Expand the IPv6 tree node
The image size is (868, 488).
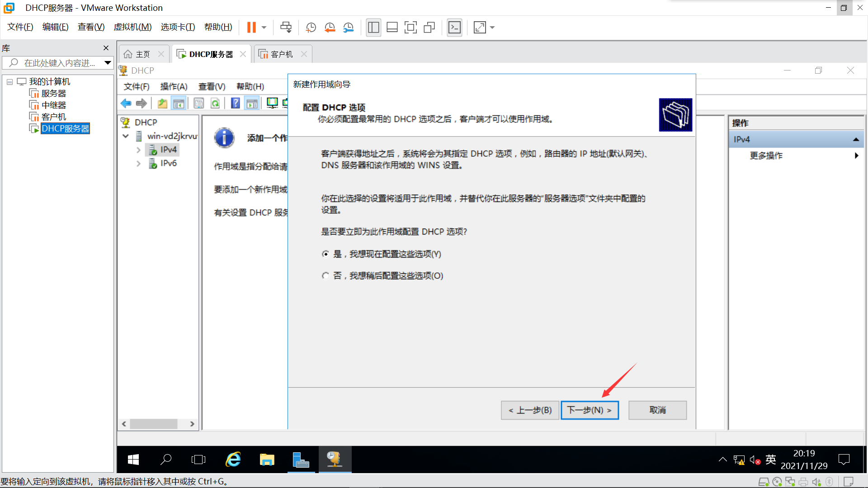coord(138,163)
